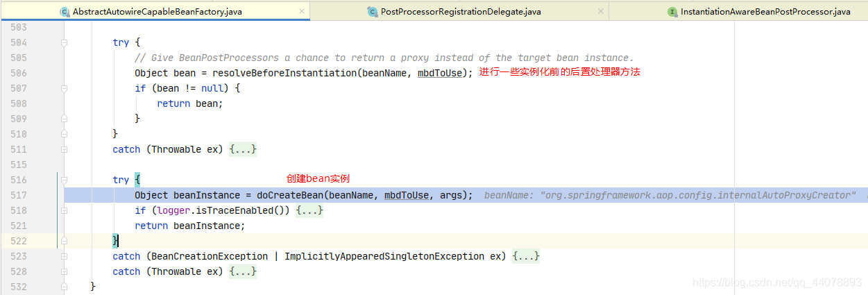Expand {...} placeholder on line 528

click(x=243, y=271)
